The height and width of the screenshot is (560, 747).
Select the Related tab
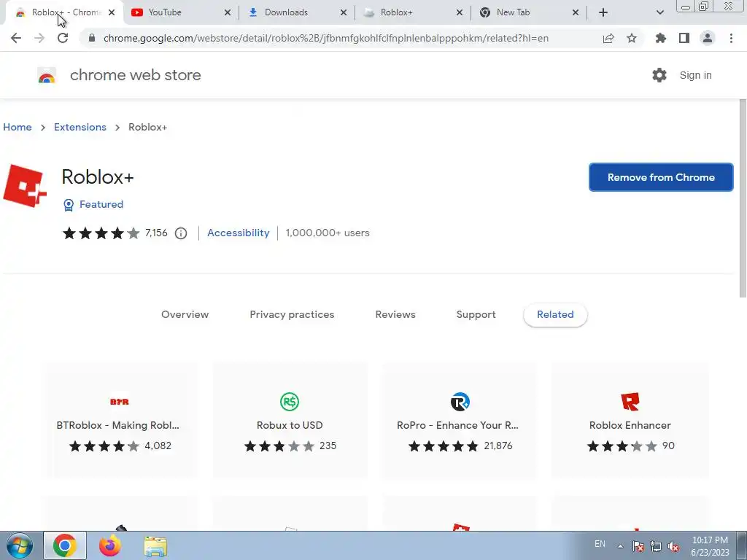pyautogui.click(x=555, y=315)
